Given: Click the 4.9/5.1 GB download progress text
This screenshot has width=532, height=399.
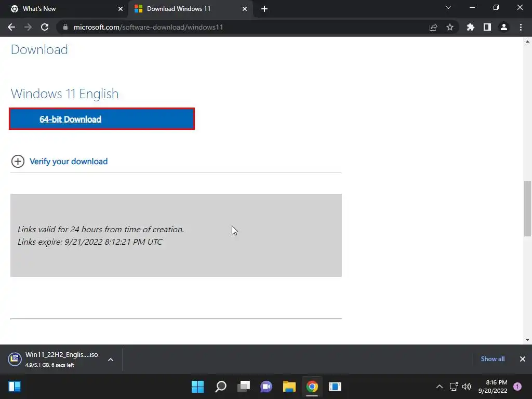Looking at the screenshot, I should click(x=49, y=365).
